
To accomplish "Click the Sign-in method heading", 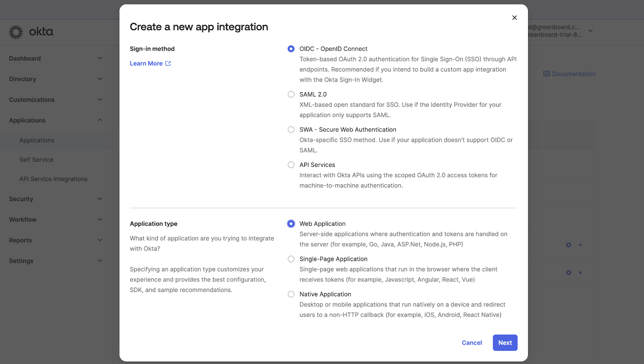I will point(152,49).
